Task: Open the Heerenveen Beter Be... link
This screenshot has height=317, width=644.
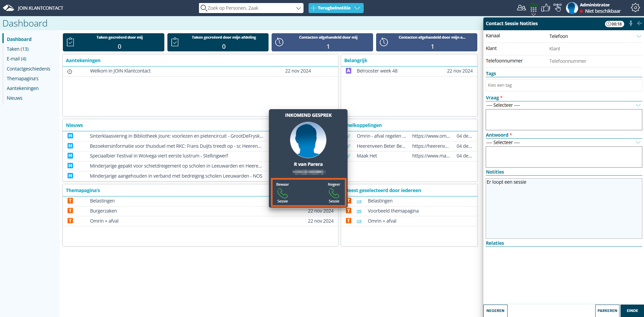Action: pyautogui.click(x=381, y=146)
